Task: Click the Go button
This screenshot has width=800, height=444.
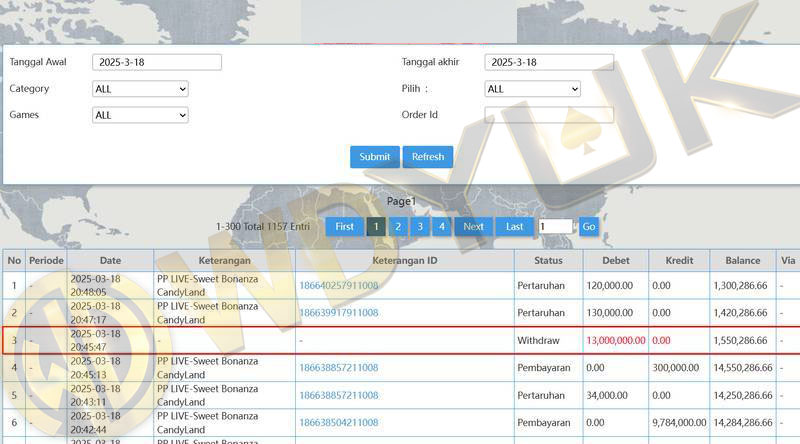Action: [x=589, y=227]
